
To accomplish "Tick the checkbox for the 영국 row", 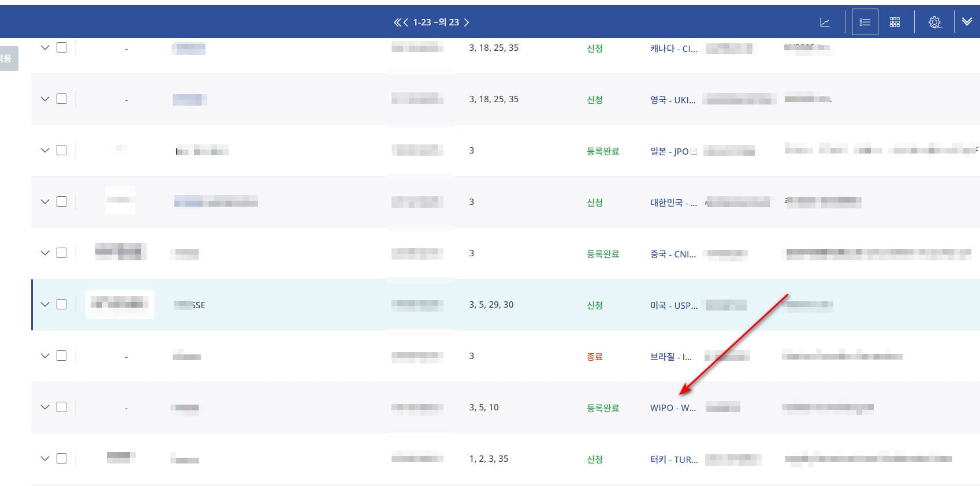I will [61, 99].
